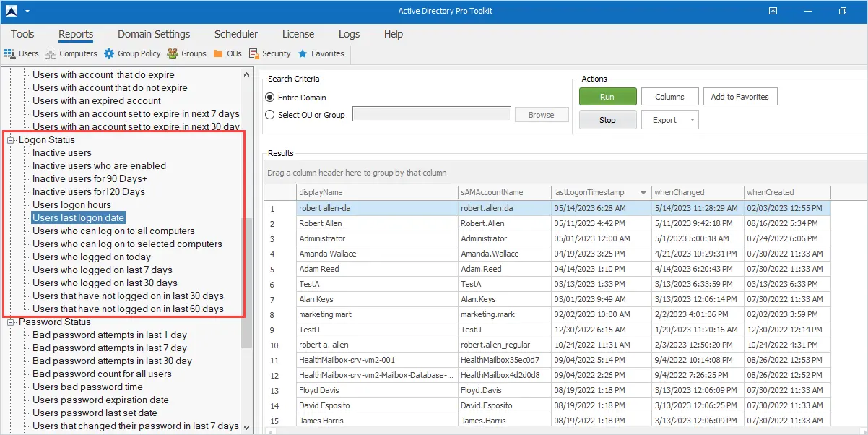This screenshot has width=868, height=435.
Task: Open the Help menu
Action: tap(394, 34)
